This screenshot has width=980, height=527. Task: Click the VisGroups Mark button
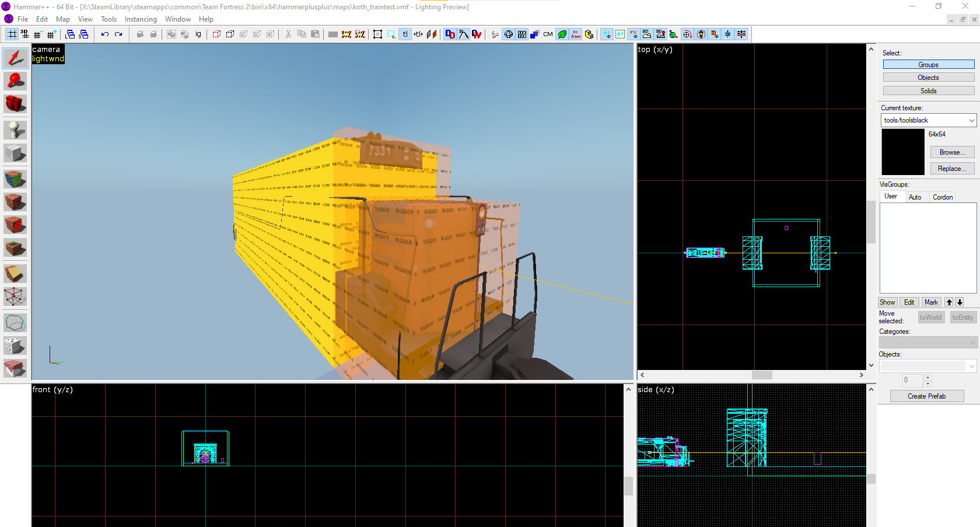point(931,302)
